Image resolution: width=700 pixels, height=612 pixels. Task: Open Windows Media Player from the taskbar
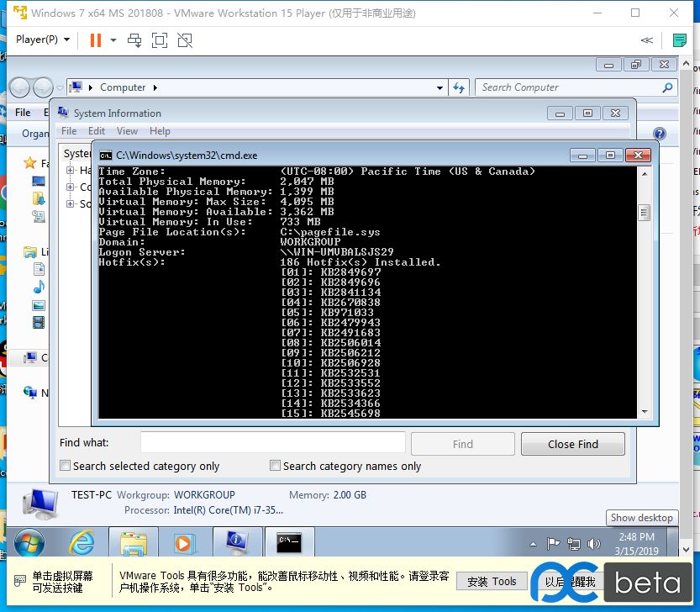click(x=186, y=543)
